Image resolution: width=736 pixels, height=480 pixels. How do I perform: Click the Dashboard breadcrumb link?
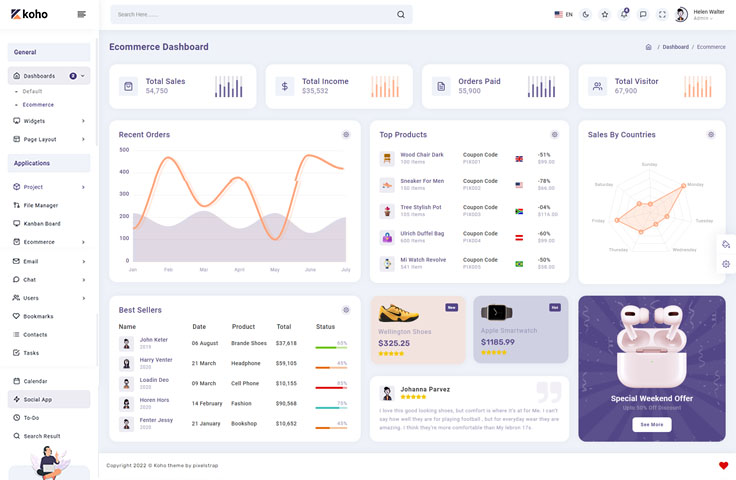pyautogui.click(x=675, y=47)
